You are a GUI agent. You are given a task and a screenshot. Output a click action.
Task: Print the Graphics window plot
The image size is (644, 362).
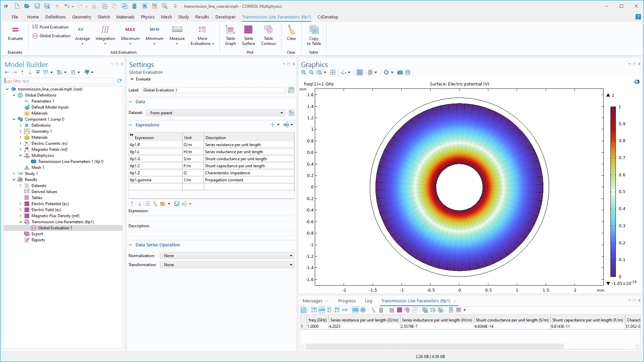[x=408, y=72]
